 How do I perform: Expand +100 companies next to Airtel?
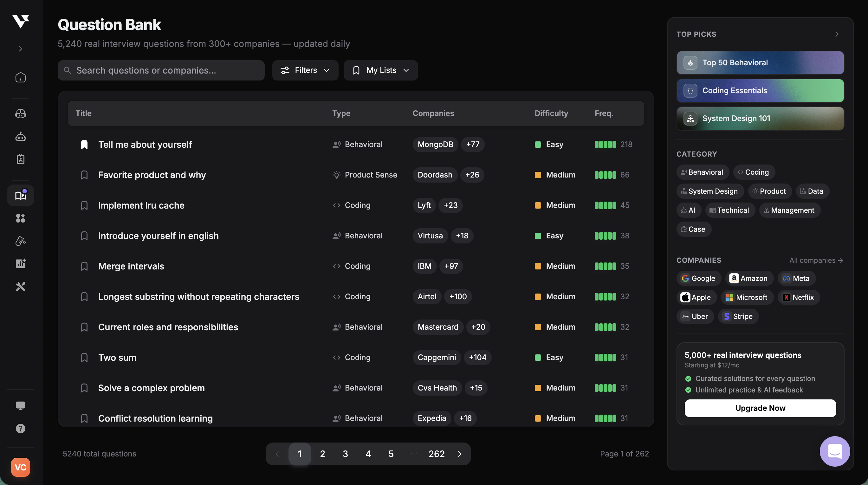pyautogui.click(x=458, y=297)
